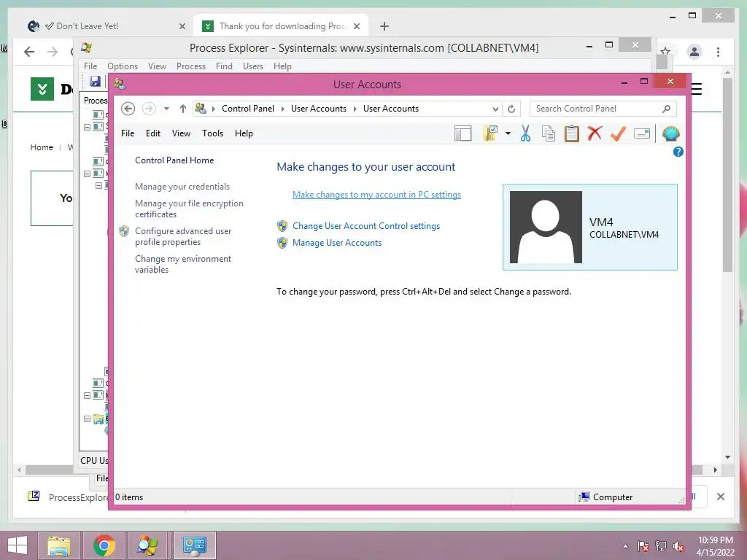The width and height of the screenshot is (747, 560).
Task: Click the browser forward arrow
Action: (x=53, y=52)
